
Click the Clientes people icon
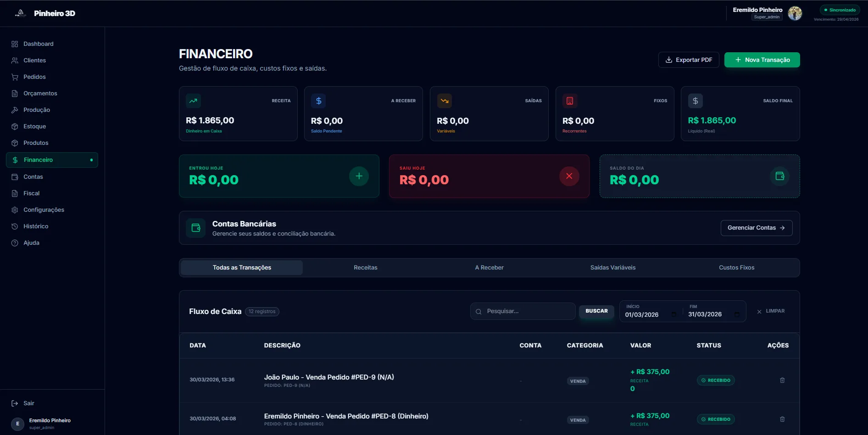click(15, 61)
